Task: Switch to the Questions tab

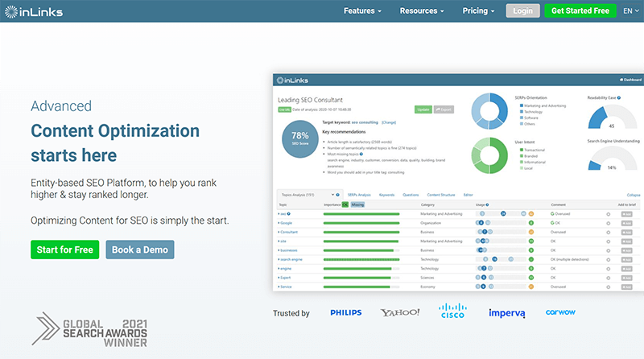Action: point(411,195)
